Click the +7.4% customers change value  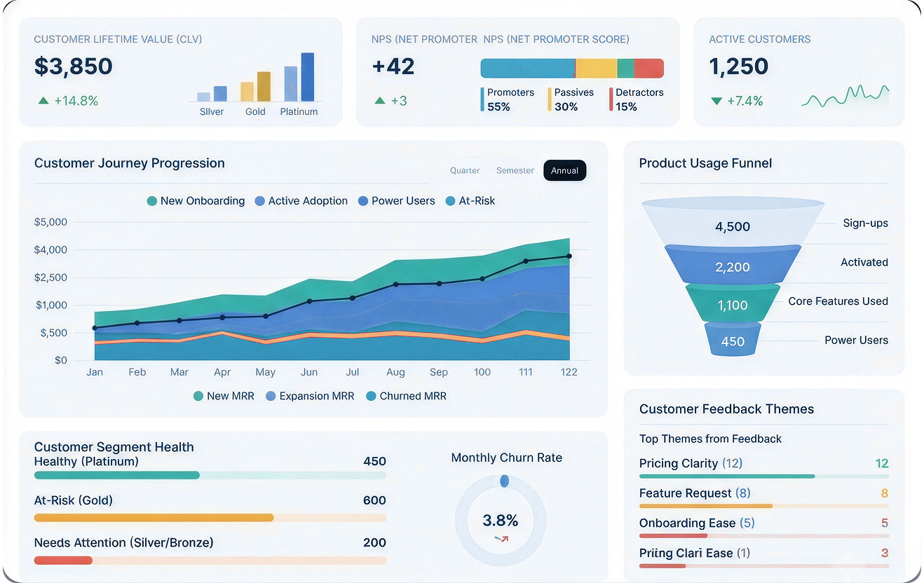[x=747, y=101]
